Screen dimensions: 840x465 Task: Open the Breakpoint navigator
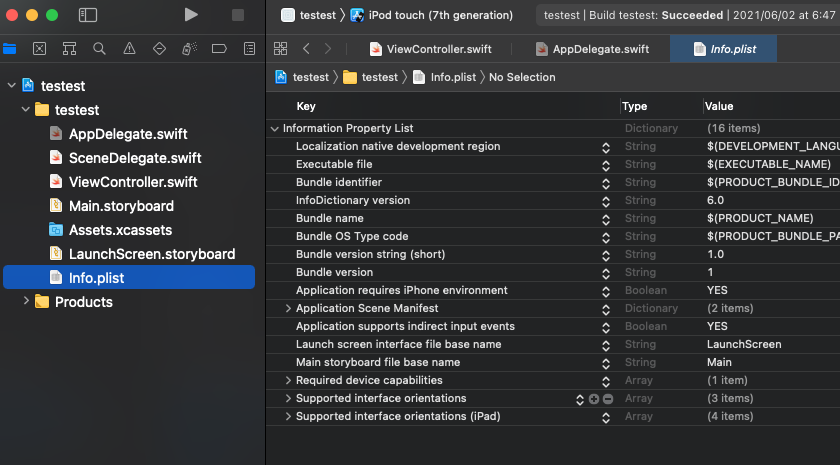tap(219, 48)
